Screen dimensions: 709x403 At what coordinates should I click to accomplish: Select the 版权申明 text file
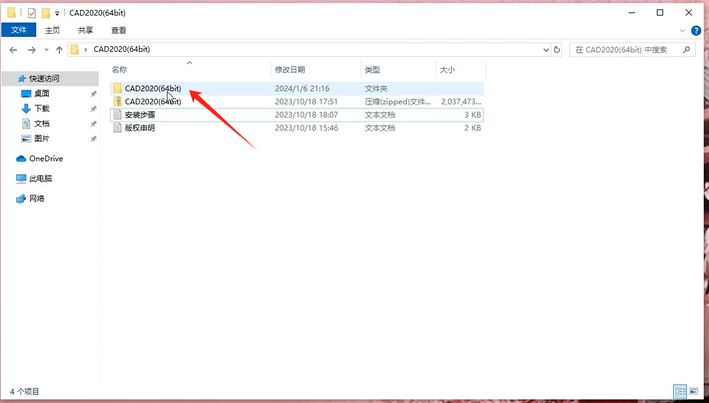[x=297, y=128]
